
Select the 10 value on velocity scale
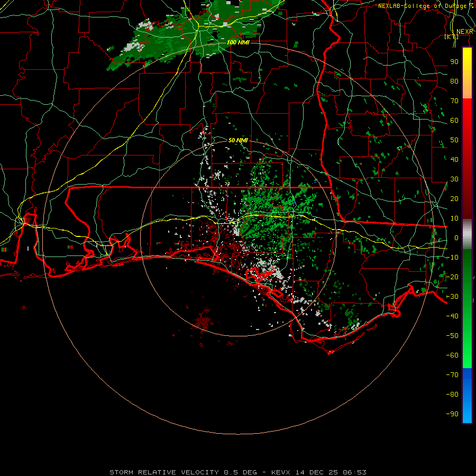[454, 218]
